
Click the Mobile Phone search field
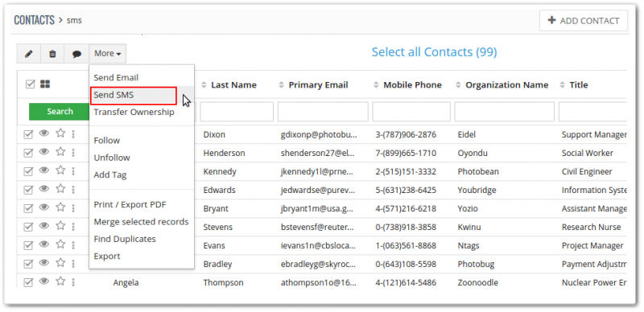click(x=411, y=112)
